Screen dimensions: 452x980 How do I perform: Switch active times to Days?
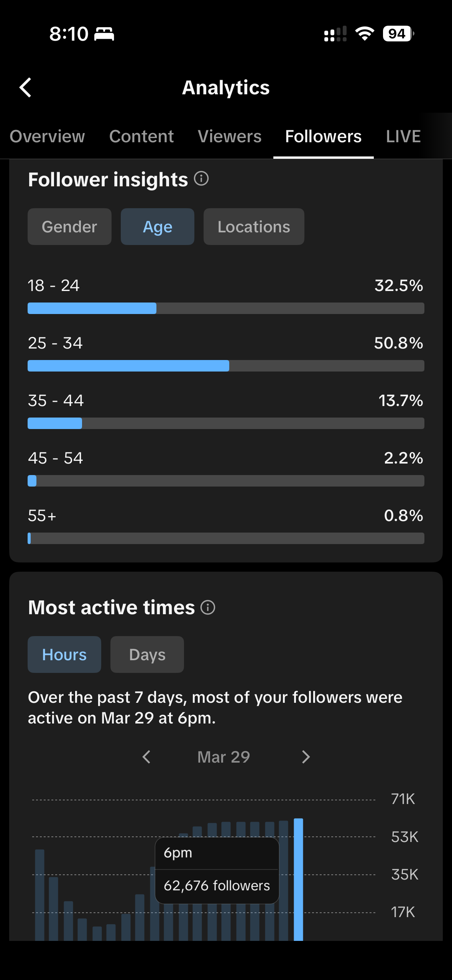click(x=147, y=654)
